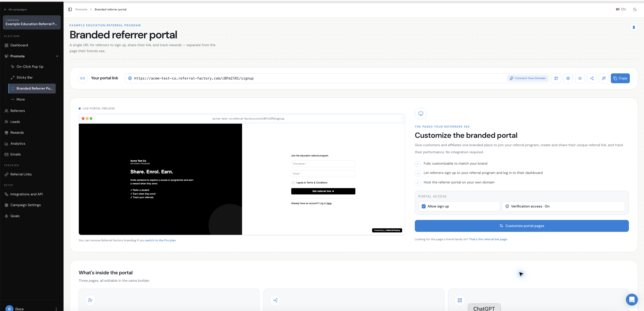
Task: Click the add-user icon on first portal card
Action: 90,300
